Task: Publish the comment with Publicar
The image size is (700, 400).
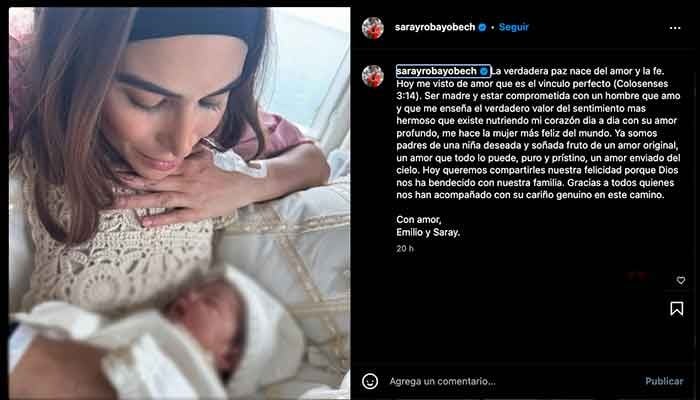Action: coord(664,381)
